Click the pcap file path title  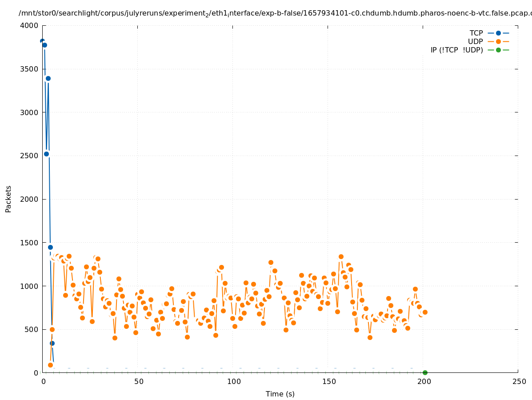(x=275, y=13)
